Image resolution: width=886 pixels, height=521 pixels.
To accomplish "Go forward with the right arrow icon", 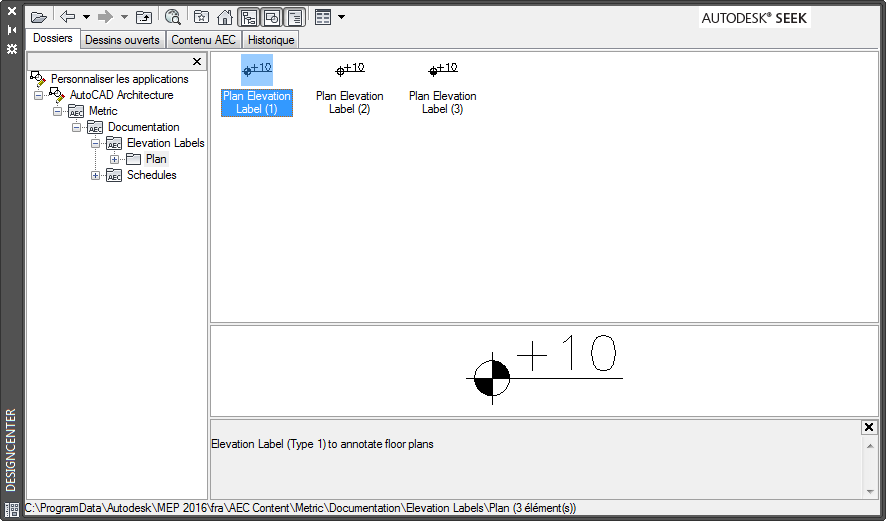I will pyautogui.click(x=106, y=17).
